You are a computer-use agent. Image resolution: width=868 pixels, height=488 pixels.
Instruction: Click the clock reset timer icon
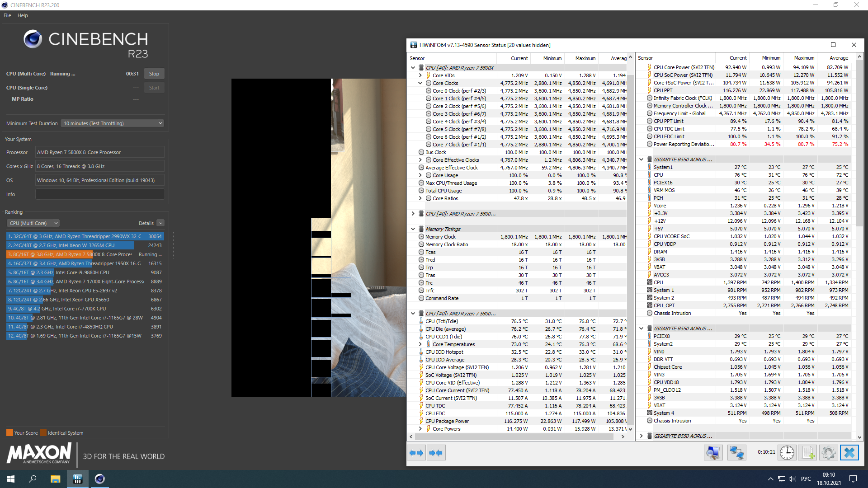[787, 453]
